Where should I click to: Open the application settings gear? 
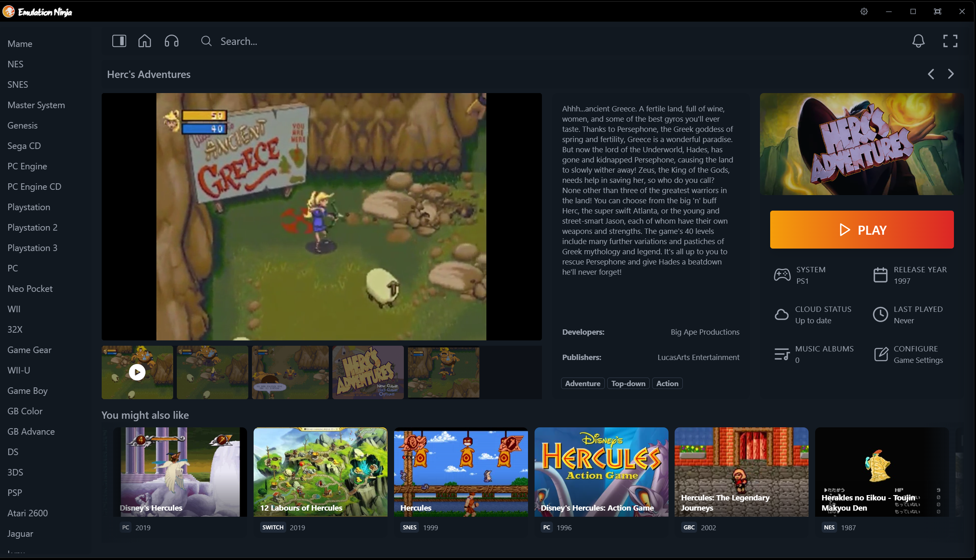[865, 11]
